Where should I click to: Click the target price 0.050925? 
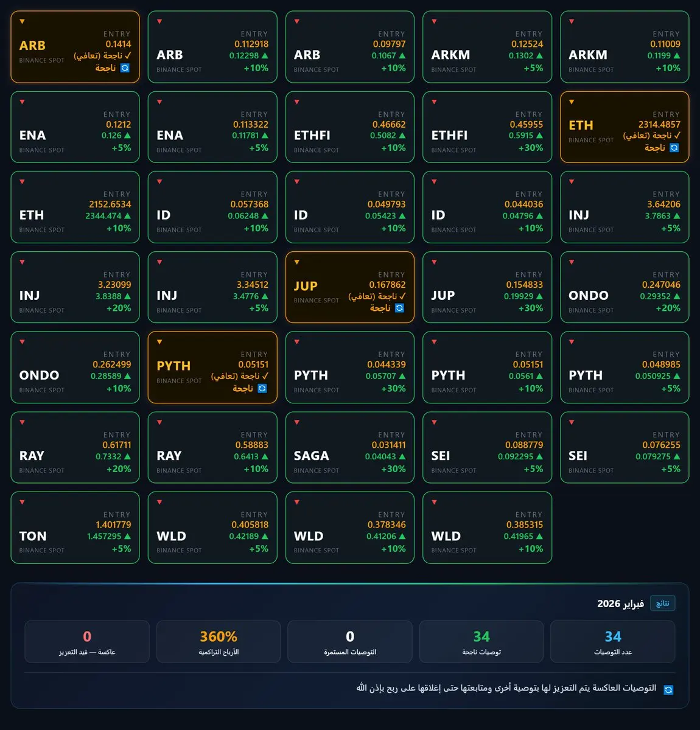(653, 376)
